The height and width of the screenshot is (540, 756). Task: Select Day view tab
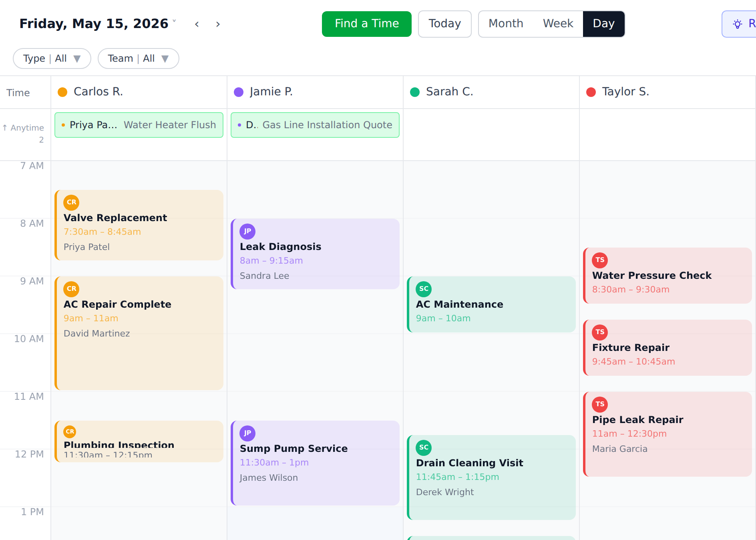(x=603, y=24)
